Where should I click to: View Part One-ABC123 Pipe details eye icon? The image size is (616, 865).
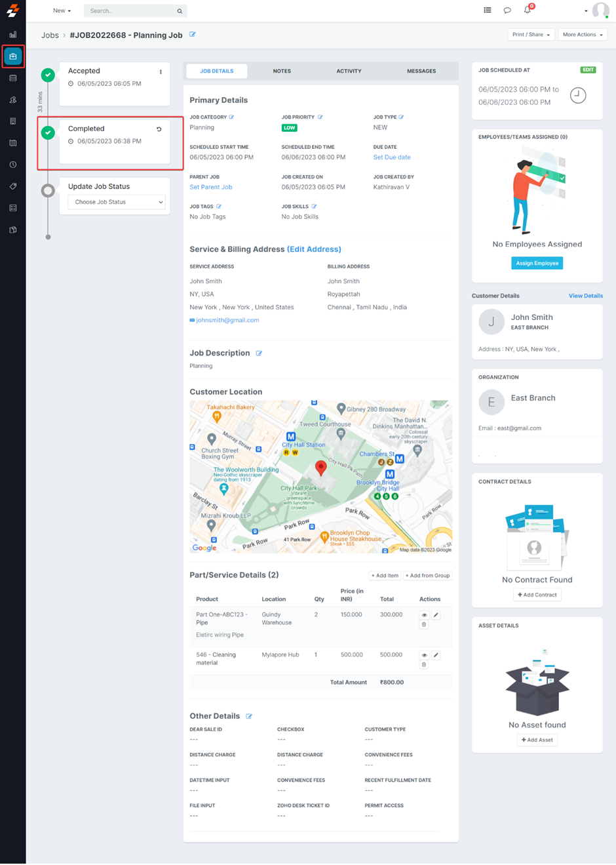click(424, 615)
